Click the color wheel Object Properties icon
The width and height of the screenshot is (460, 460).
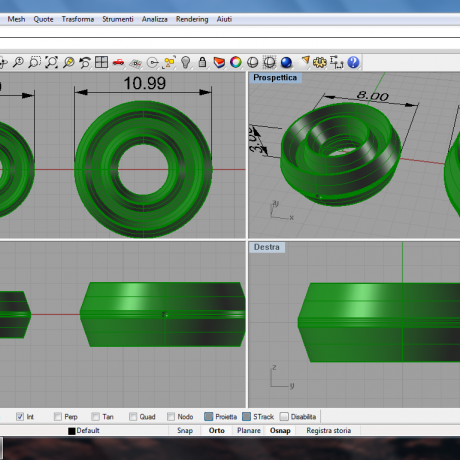(236, 62)
